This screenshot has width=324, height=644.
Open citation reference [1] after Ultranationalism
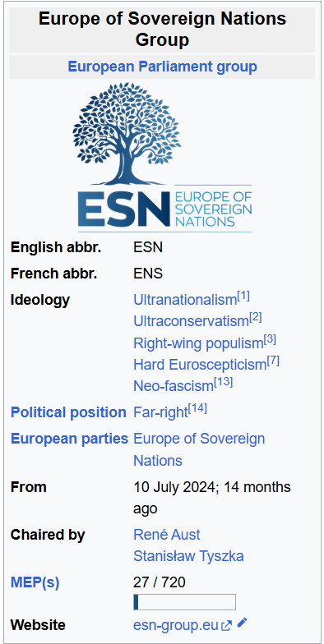243,296
